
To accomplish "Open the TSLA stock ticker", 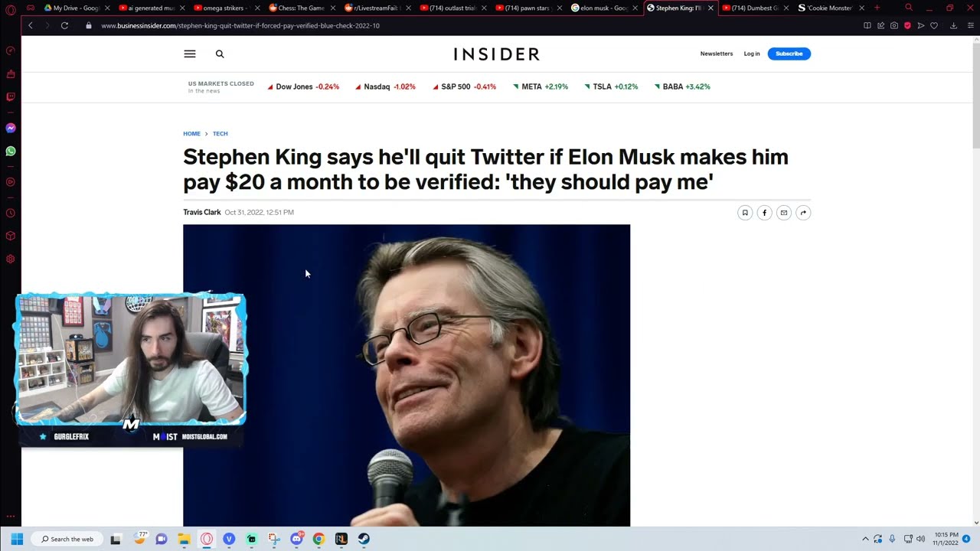I will (614, 86).
